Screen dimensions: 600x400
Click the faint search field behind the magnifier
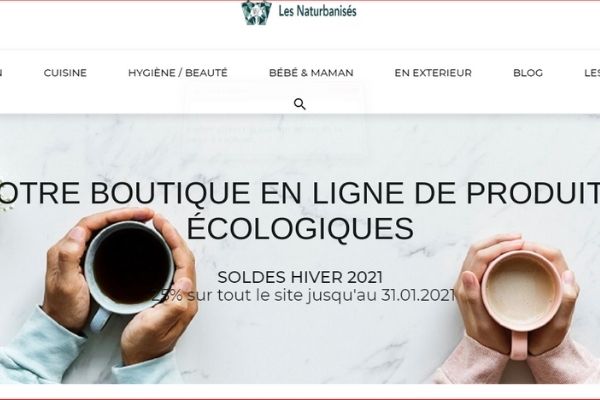point(274,91)
